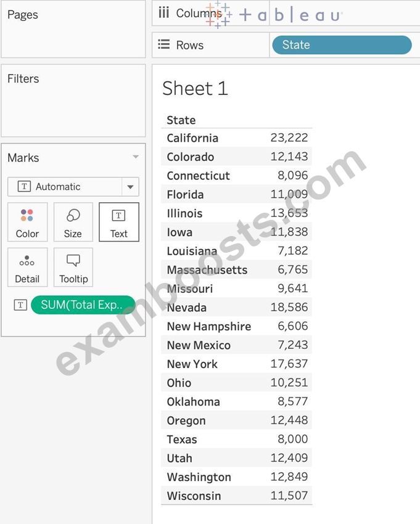Click the Sheet 1 title
The height and width of the screenshot is (524, 420).
click(195, 89)
